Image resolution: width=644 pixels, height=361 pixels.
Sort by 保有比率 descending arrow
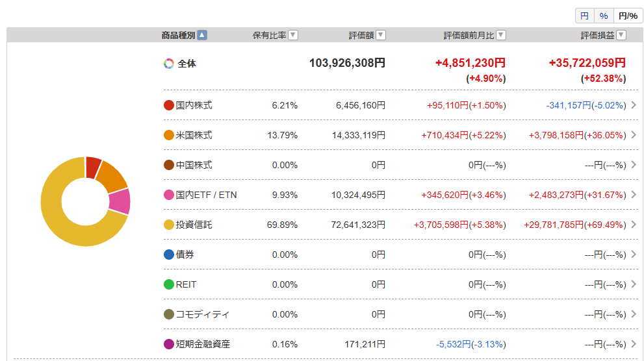tap(293, 35)
